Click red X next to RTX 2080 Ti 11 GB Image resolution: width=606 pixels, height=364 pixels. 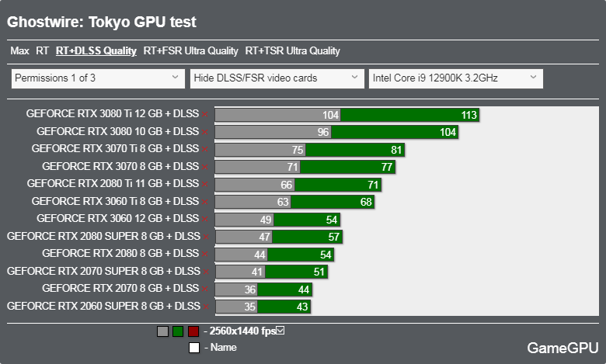pyautogui.click(x=205, y=185)
